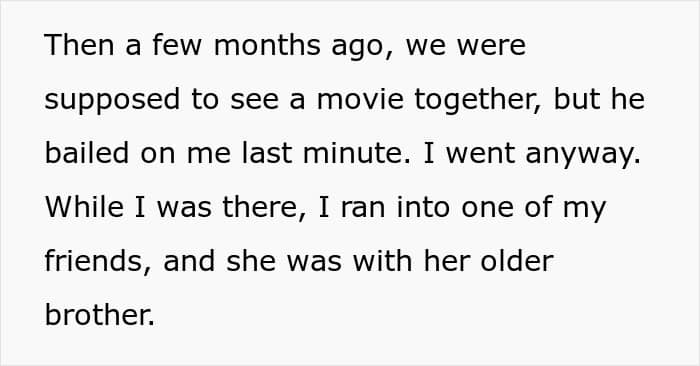
Task: Select the word "together," in the second line
Action: (478, 101)
